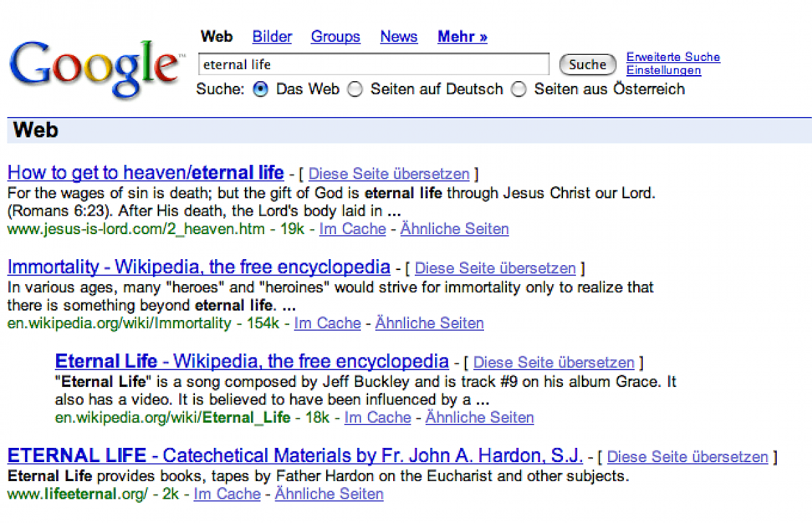Open the 'Eternal Life - Wikipedia' result
Viewport: 812px width, 523px height.
point(252,361)
